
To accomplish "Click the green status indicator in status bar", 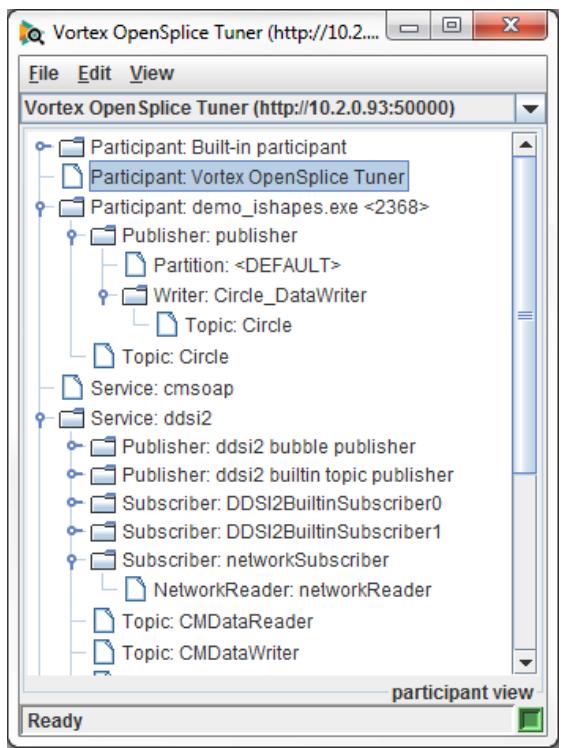I will 530,720.
